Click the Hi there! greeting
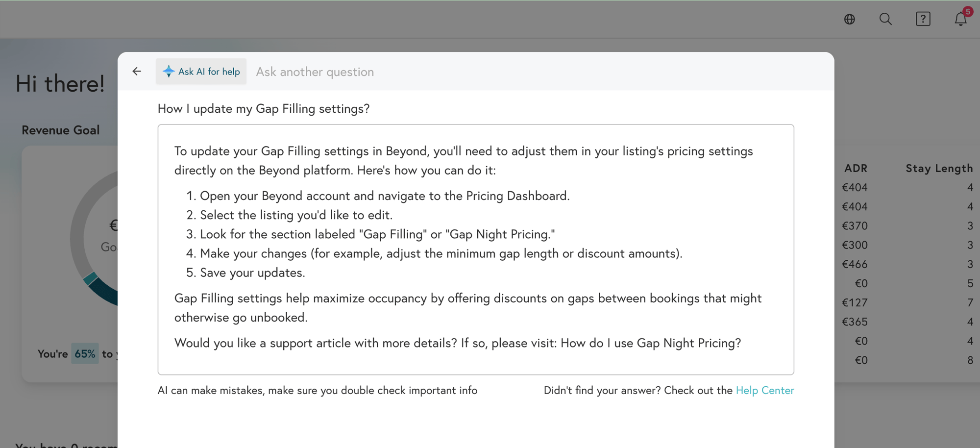This screenshot has height=448, width=980. click(x=60, y=84)
